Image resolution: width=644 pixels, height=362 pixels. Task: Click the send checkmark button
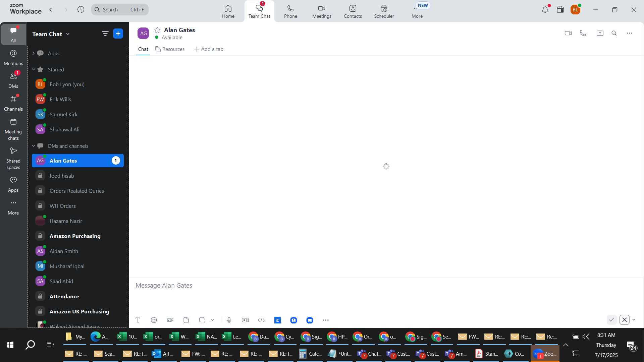click(x=611, y=320)
